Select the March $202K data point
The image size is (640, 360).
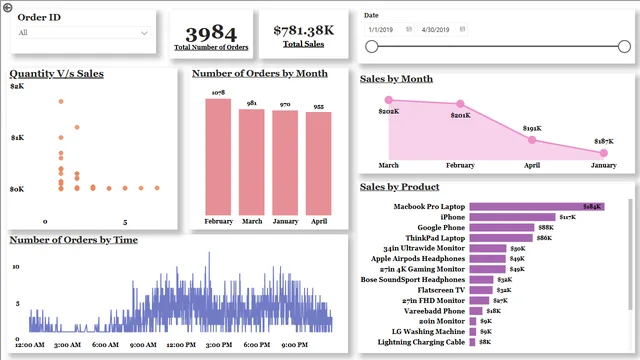coord(389,100)
